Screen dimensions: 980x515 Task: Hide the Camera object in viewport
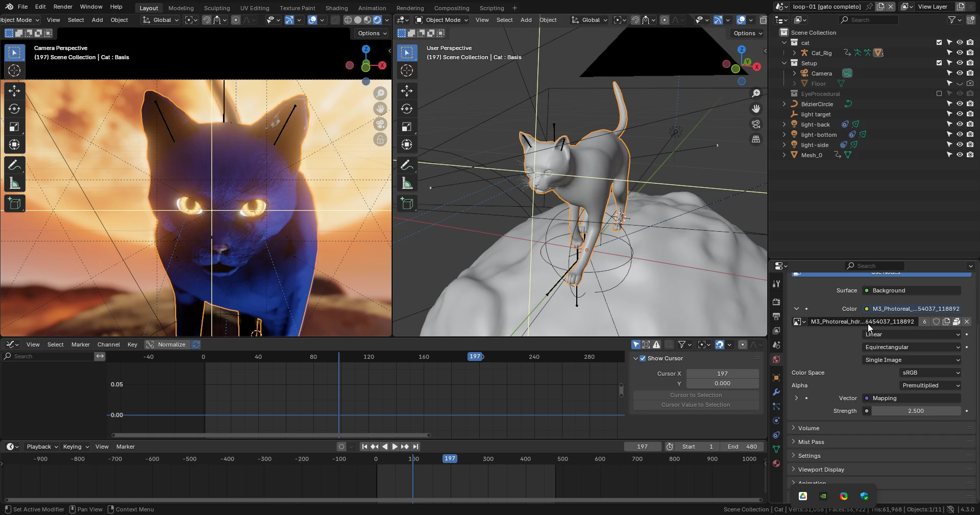tap(960, 73)
